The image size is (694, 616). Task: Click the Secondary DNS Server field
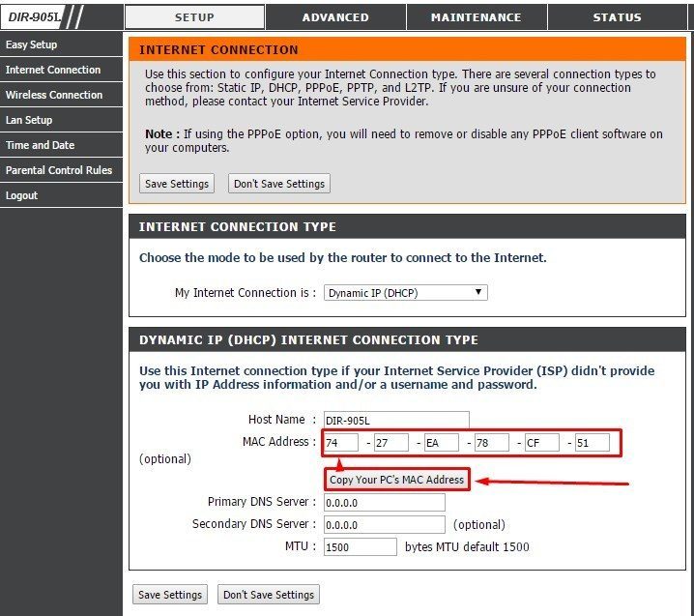384,525
